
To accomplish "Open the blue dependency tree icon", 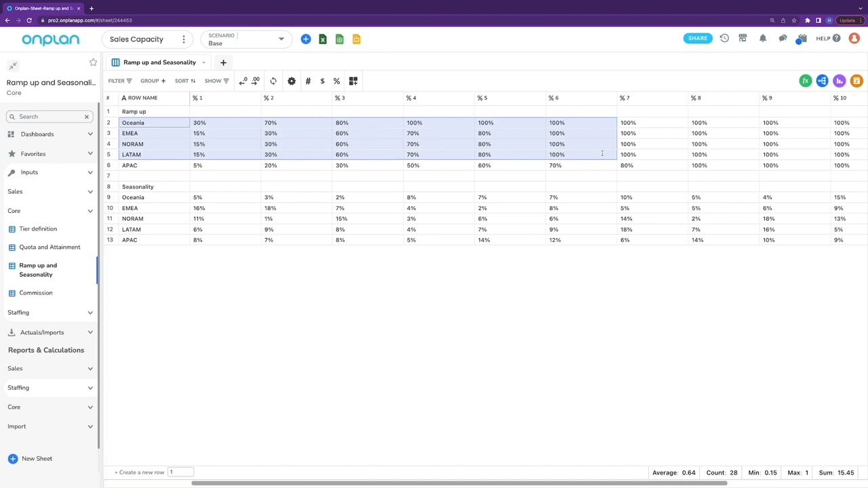I will (823, 81).
